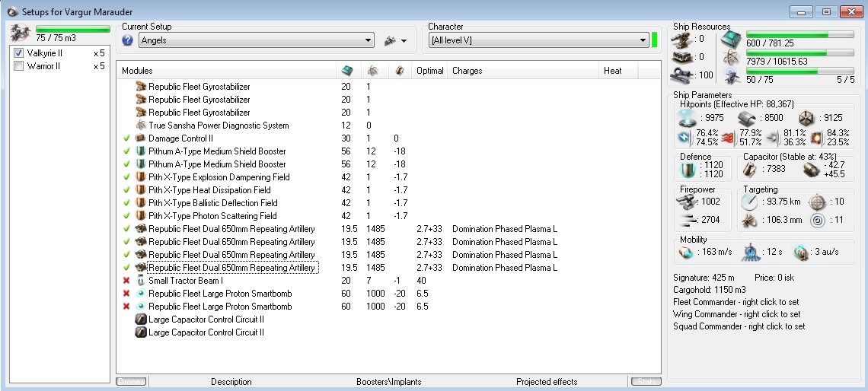Click the drone bay 75 / 75 m3 bar
The image size is (868, 391).
pyautogui.click(x=73, y=29)
